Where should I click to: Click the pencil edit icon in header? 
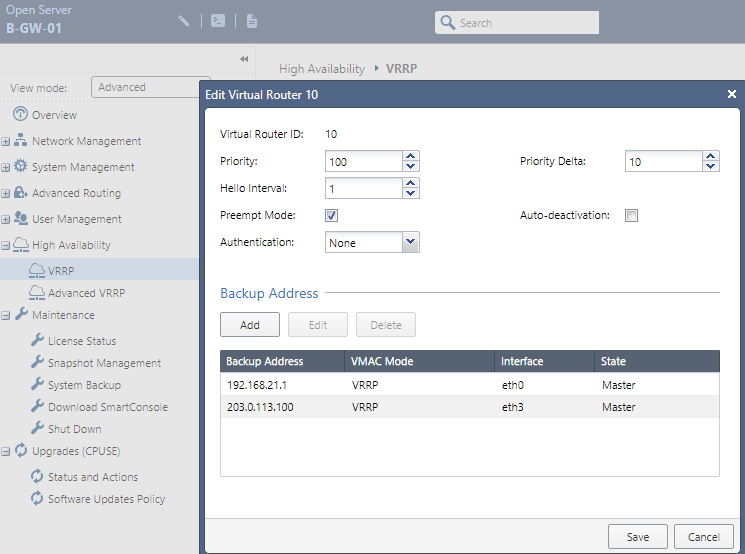tap(184, 21)
